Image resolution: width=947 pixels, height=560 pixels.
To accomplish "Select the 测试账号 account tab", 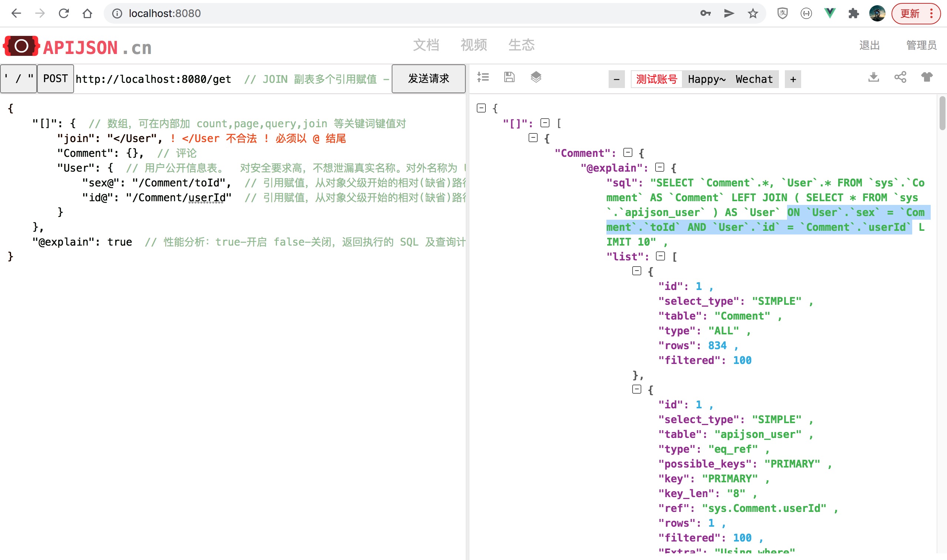I will click(656, 79).
